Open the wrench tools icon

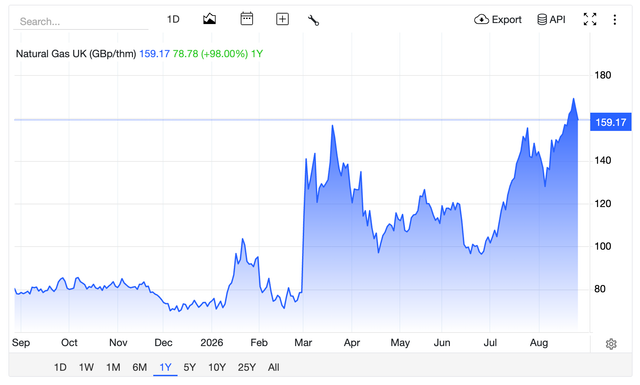coord(313,20)
